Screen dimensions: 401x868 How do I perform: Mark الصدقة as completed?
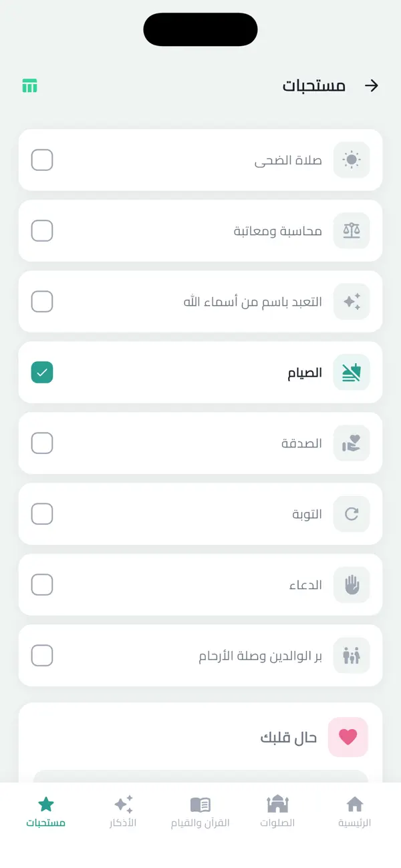coord(41,443)
